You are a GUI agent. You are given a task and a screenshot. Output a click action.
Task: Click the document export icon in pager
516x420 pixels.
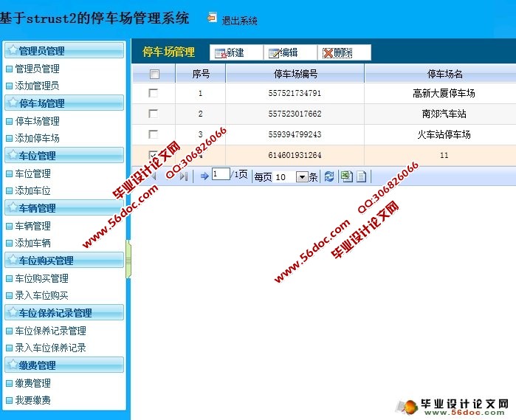361,176
